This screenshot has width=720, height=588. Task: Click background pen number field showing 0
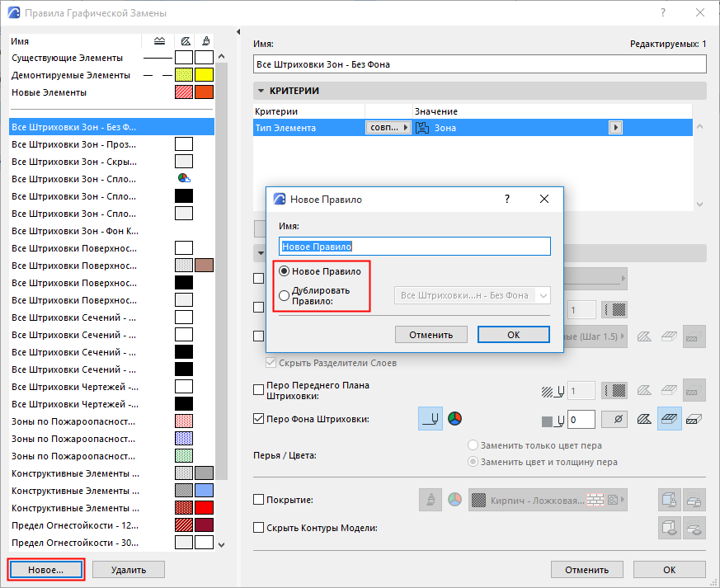point(581,419)
